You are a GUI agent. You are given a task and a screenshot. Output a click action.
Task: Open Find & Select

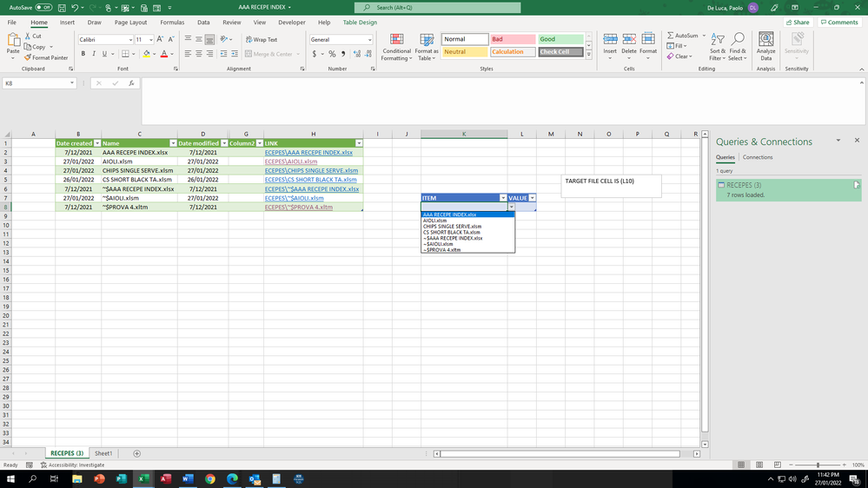(x=738, y=47)
